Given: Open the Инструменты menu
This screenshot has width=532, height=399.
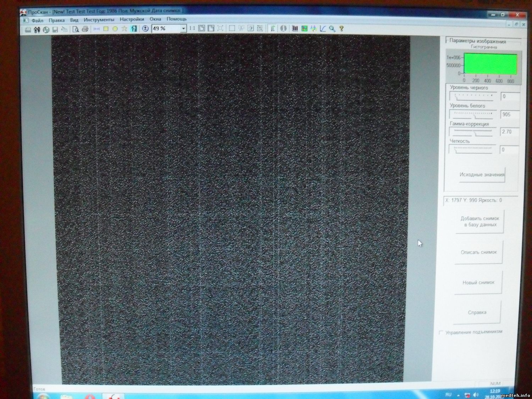Looking at the screenshot, I should click(x=99, y=20).
